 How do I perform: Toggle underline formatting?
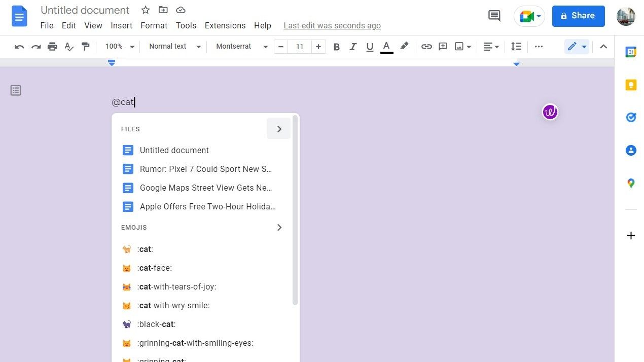click(x=370, y=46)
